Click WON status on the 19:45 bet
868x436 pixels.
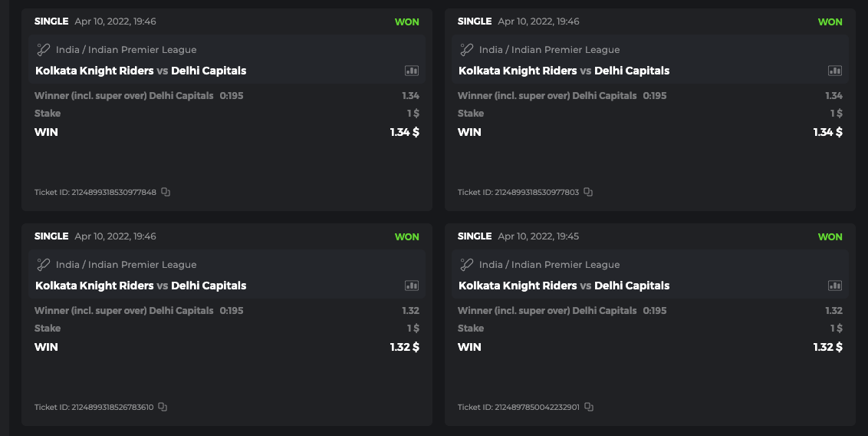tap(830, 237)
